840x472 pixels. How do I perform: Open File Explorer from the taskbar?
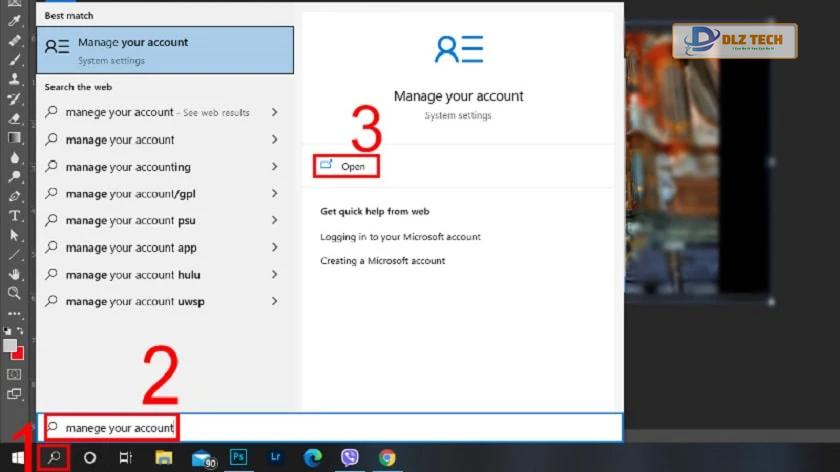(x=163, y=458)
